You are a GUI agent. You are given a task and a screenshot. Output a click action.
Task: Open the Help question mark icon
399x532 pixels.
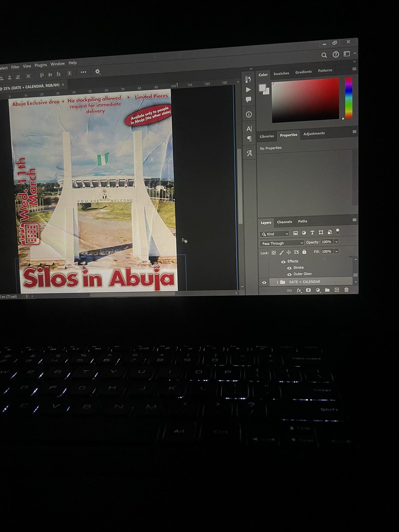tap(336, 55)
